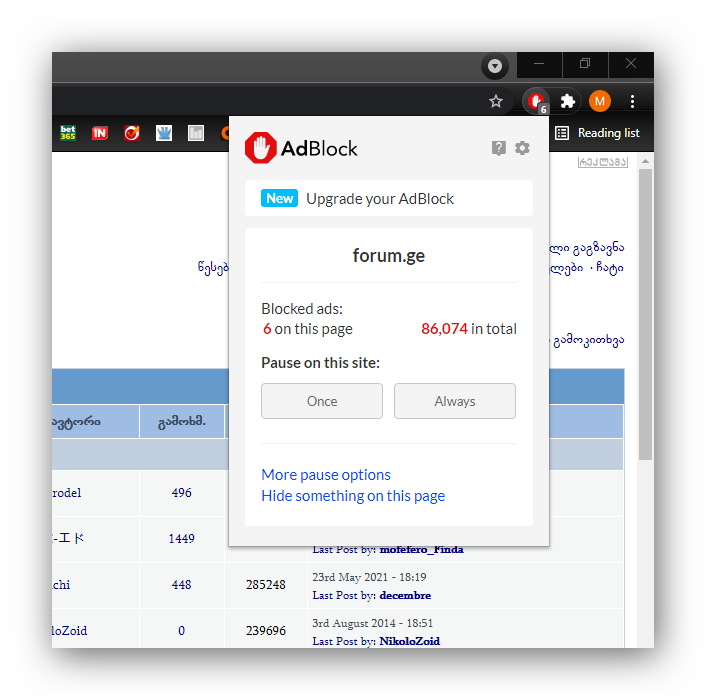Open the red IN bookmark

(100, 133)
